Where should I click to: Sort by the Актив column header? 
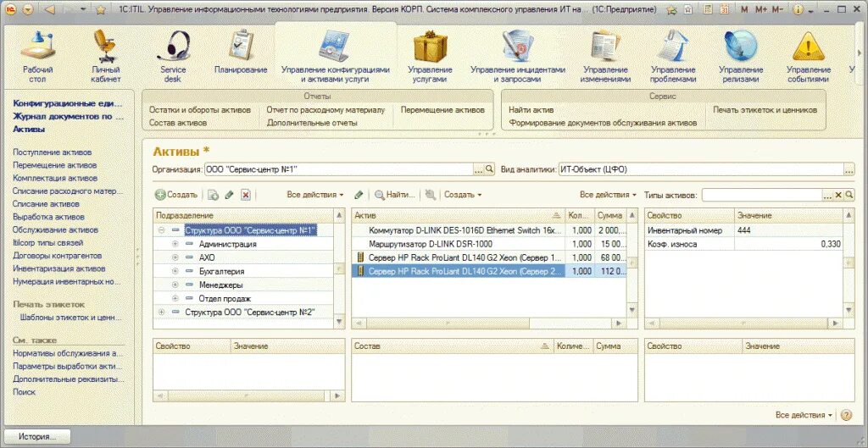tap(459, 215)
